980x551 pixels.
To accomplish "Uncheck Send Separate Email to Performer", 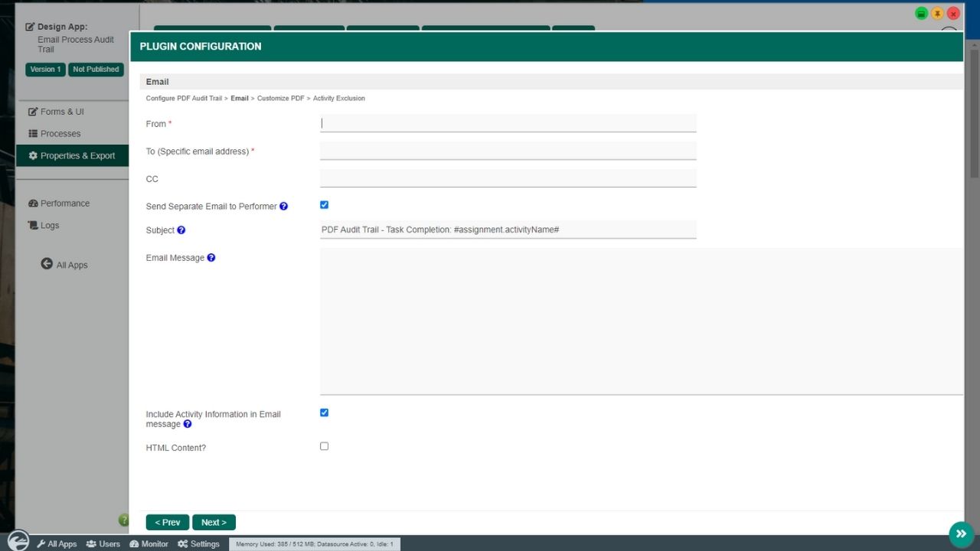I will (324, 205).
